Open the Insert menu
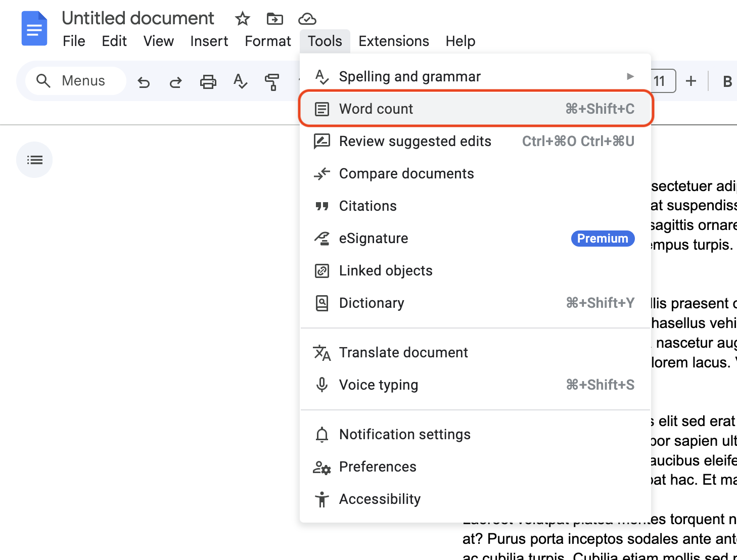 [x=209, y=41]
